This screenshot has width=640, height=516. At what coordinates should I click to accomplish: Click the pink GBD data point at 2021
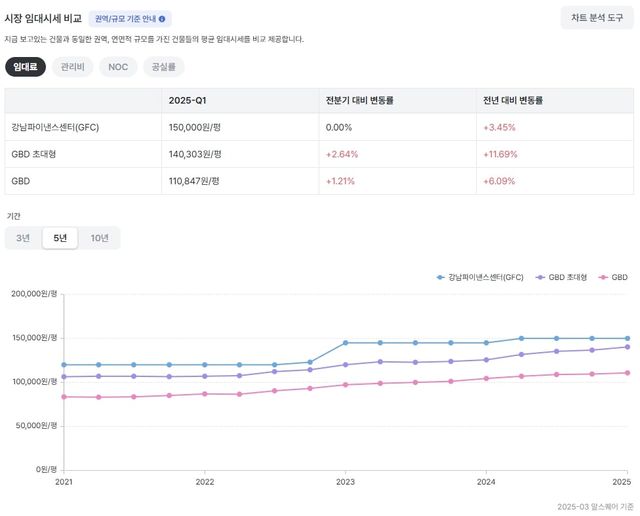[64, 397]
